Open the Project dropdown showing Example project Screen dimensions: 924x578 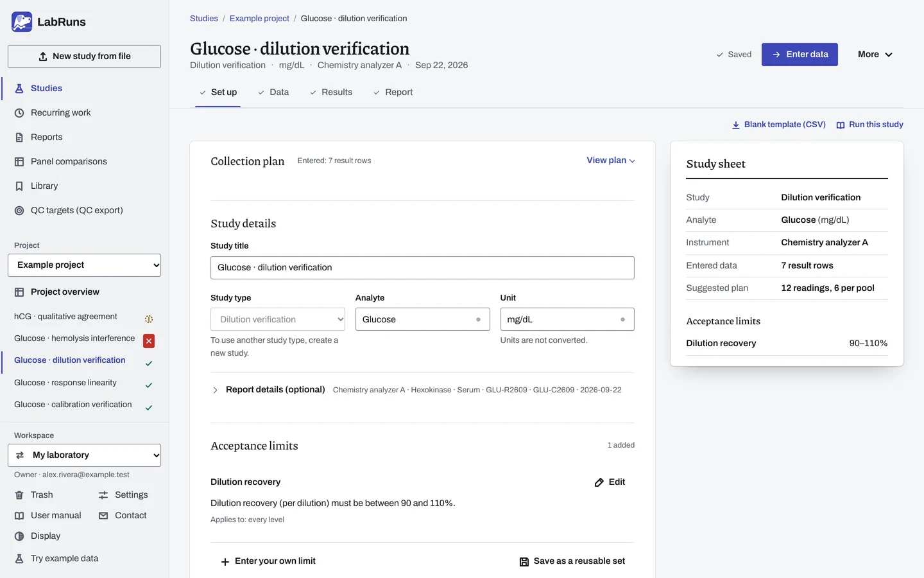click(x=84, y=265)
